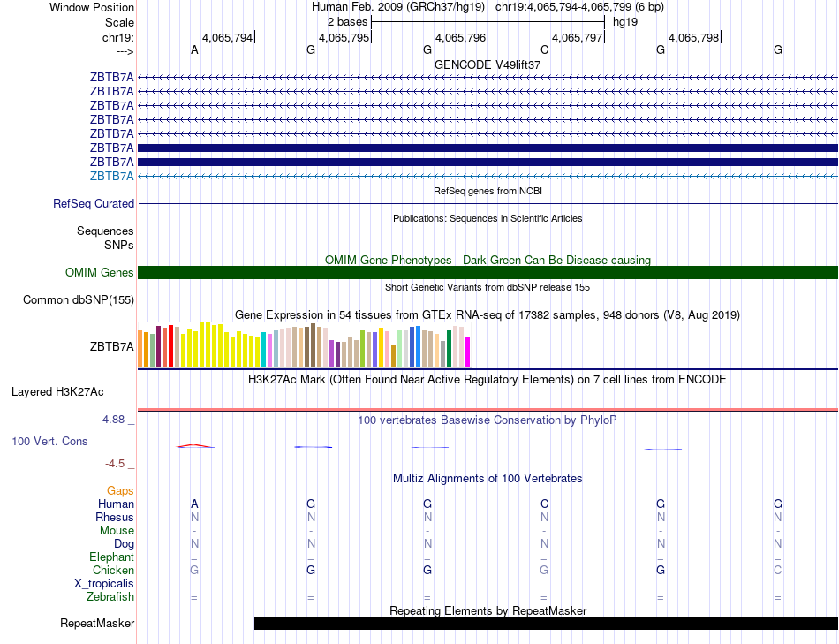Click base C in Human alignment row
839x644 pixels.
(x=544, y=504)
